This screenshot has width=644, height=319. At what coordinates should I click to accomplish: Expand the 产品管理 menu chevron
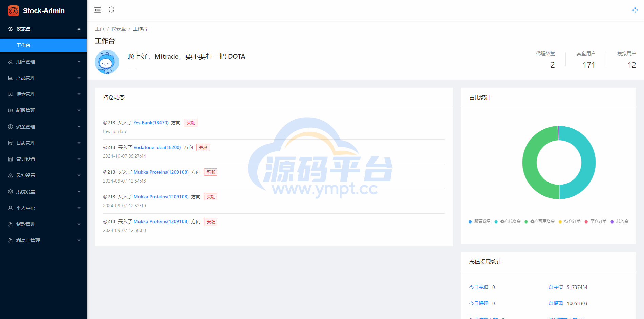point(79,78)
